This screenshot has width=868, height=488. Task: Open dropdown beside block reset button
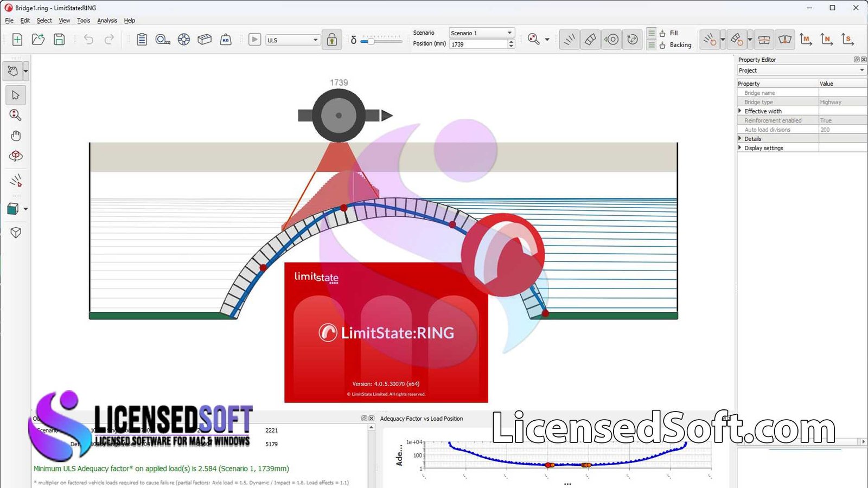pyautogui.click(x=750, y=40)
